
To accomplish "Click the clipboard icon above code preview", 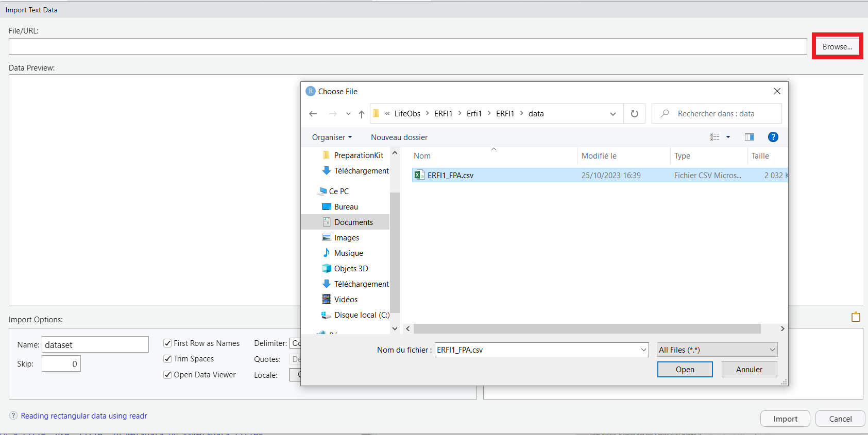I will tap(856, 317).
